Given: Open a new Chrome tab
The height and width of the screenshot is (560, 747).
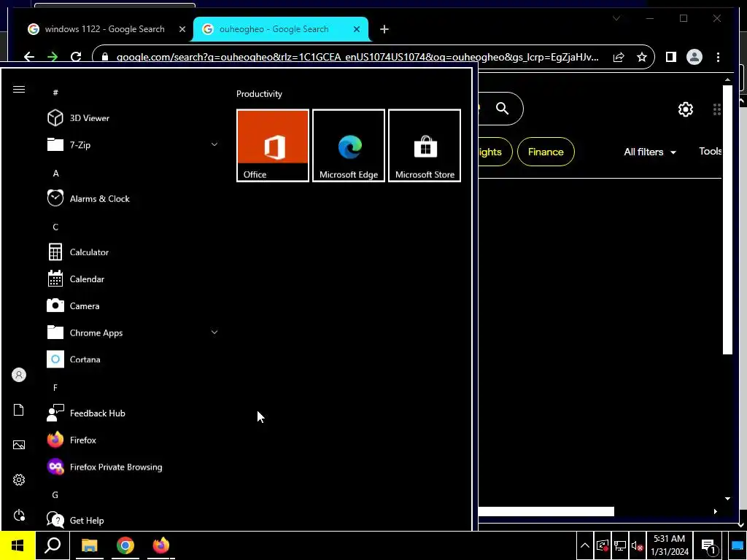Looking at the screenshot, I should [x=384, y=29].
